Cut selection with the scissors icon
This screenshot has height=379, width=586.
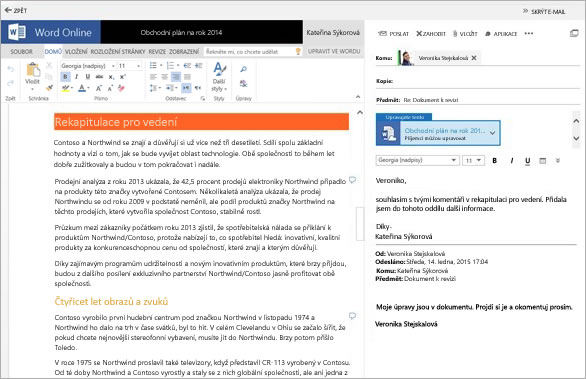49,66
